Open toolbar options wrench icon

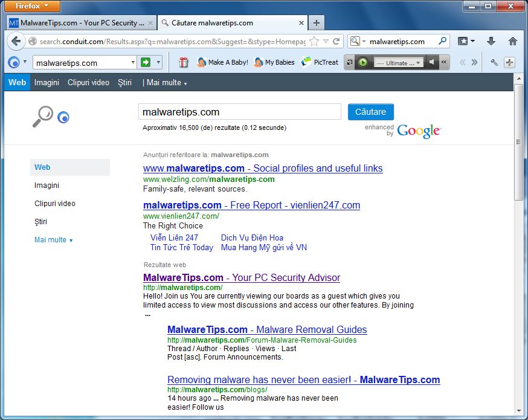coord(494,62)
